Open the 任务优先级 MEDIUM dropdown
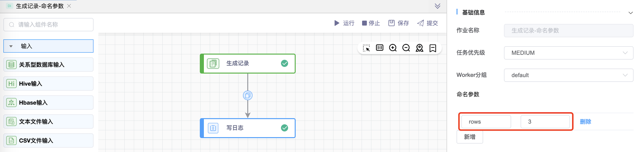The image size is (644, 152). (x=568, y=53)
